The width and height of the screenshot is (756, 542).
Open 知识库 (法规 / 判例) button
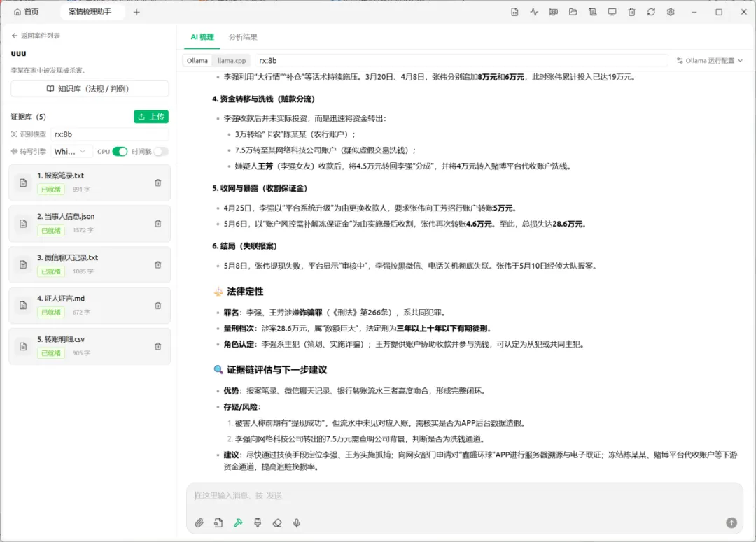pos(90,89)
